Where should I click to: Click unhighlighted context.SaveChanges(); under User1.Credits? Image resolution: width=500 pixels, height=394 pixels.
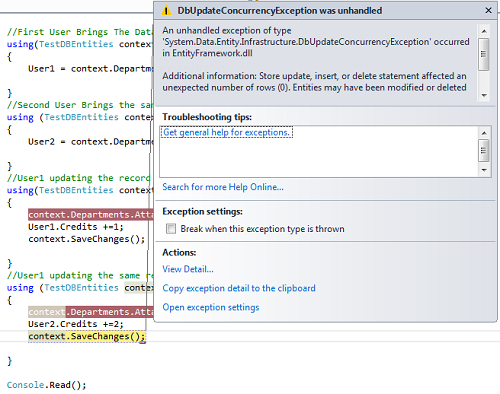coord(86,239)
